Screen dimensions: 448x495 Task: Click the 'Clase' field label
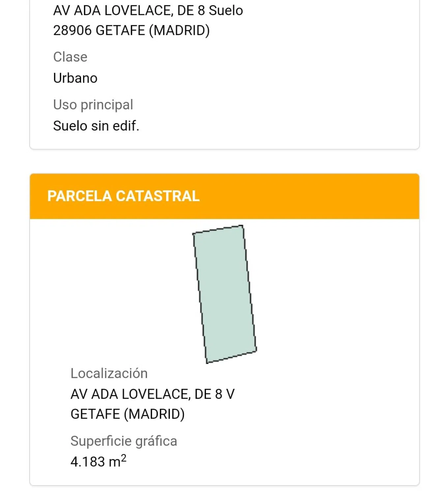pos(70,57)
